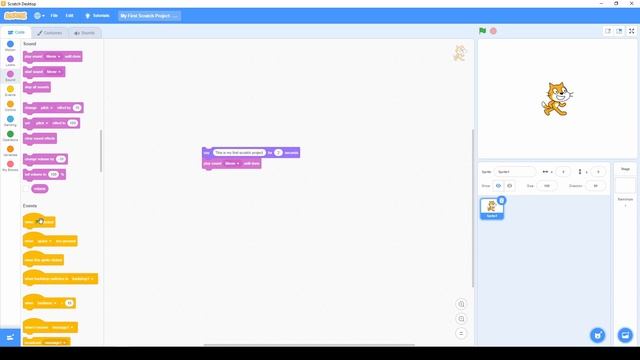Select the Sprite1 thumbnail

point(492,209)
